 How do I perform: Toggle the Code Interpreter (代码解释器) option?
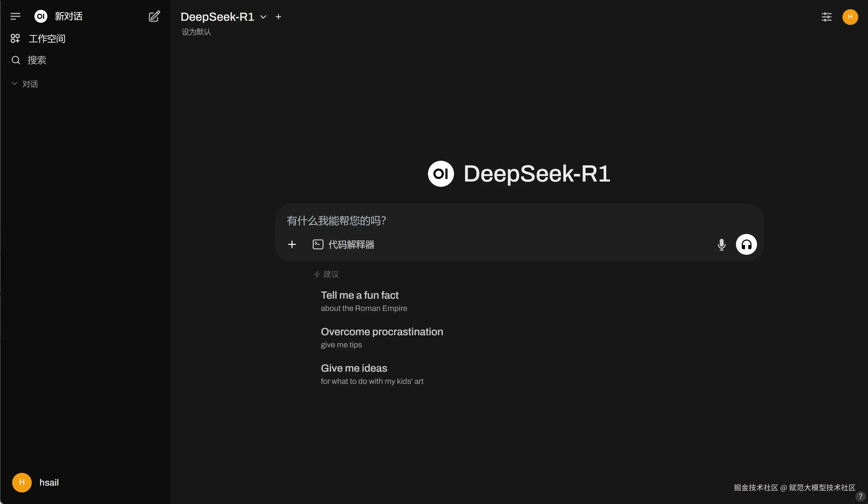pos(344,244)
